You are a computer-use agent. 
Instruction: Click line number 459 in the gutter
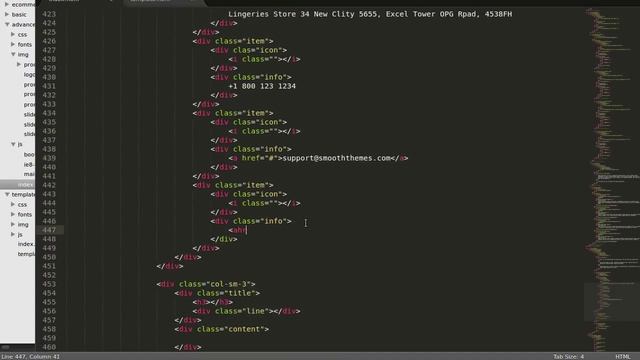click(49, 338)
